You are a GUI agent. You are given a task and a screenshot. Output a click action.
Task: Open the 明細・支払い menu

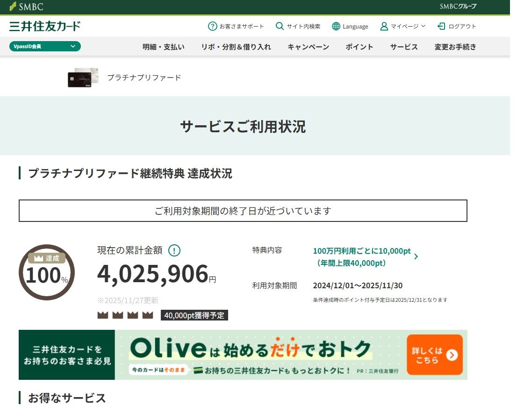pyautogui.click(x=164, y=47)
